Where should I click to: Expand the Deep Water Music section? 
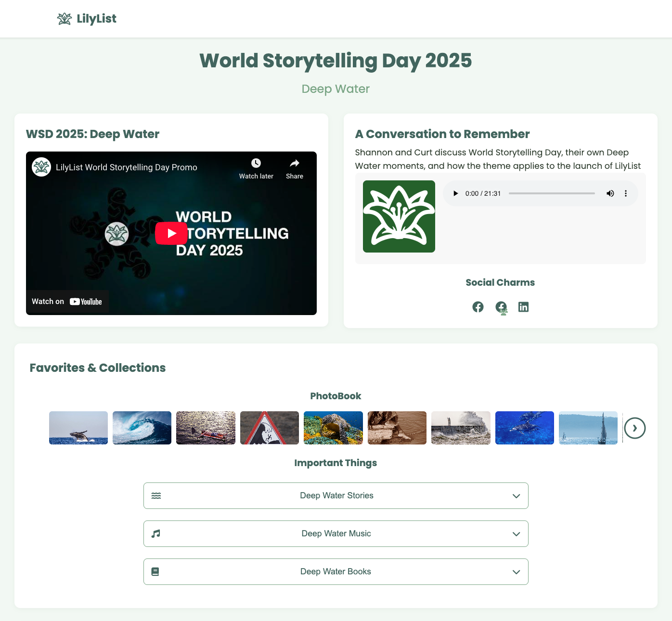click(336, 533)
